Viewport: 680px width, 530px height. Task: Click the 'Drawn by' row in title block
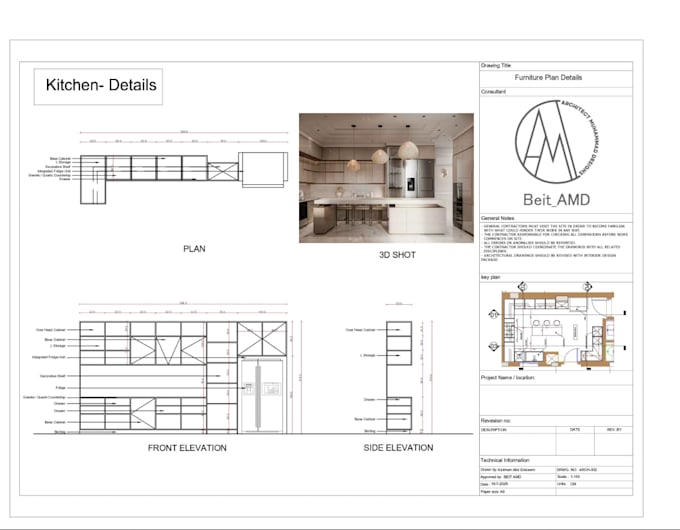[518, 470]
